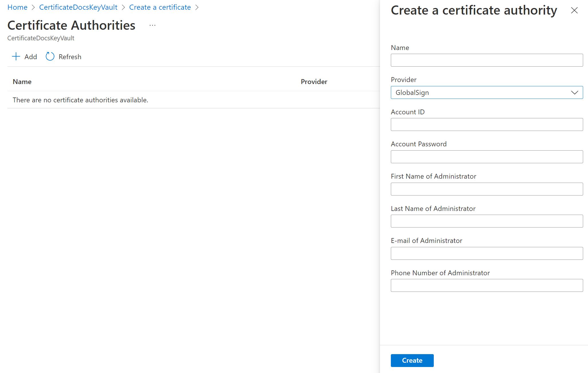588x373 pixels.
Task: Click the breadcrumb expander arrow
Action: pos(197,7)
